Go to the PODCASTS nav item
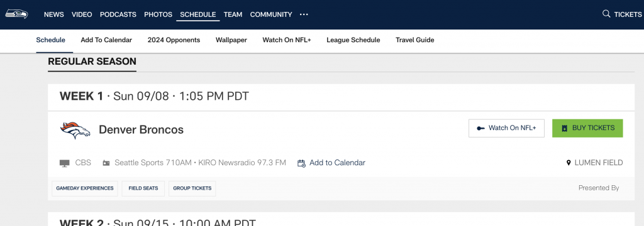644x226 pixels. [x=118, y=14]
